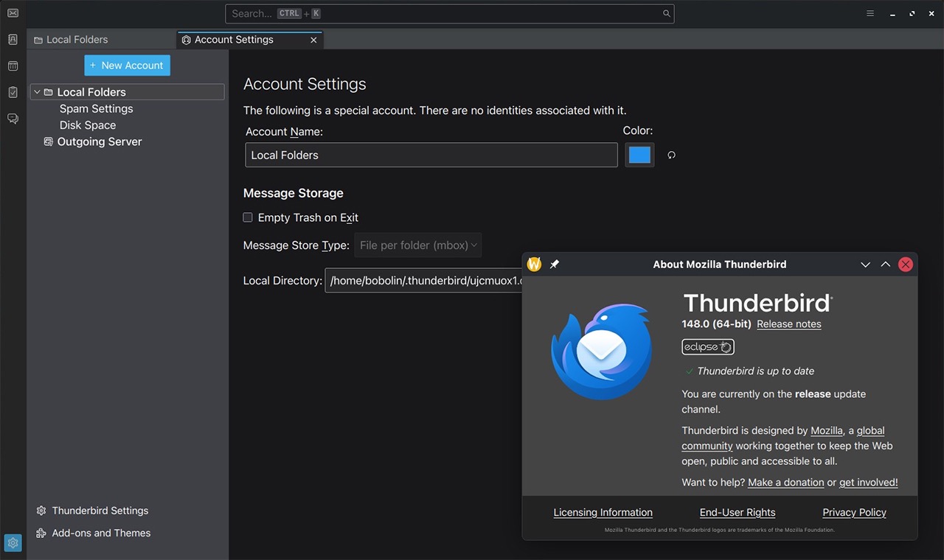Open the Message Store Type dropdown
The height and width of the screenshot is (560, 944).
tap(417, 245)
